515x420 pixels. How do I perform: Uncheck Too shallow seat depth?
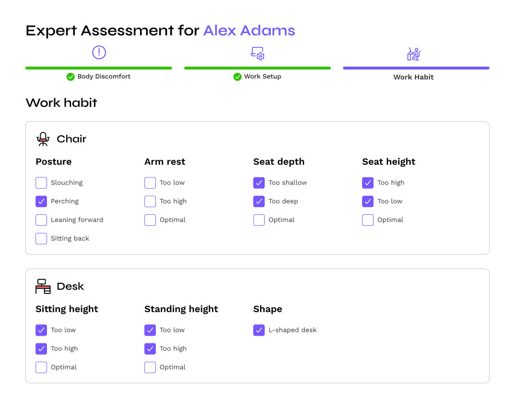pyautogui.click(x=259, y=183)
